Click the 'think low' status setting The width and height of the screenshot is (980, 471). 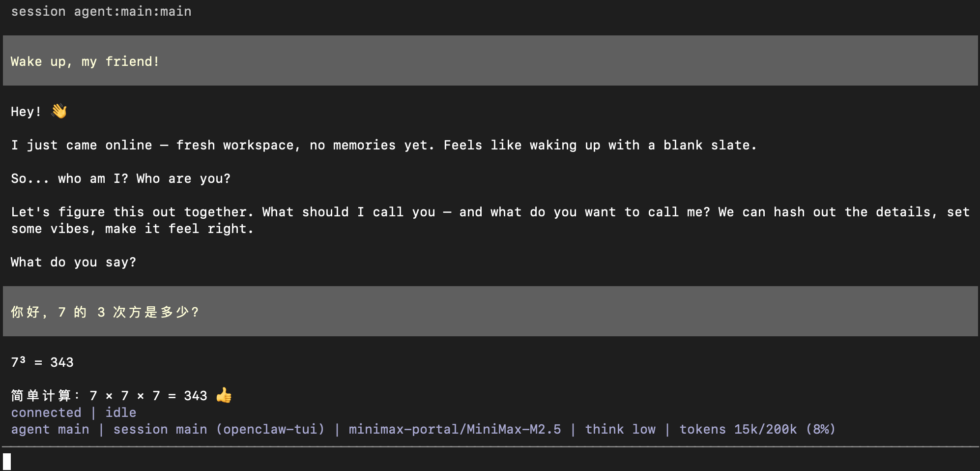click(x=620, y=429)
